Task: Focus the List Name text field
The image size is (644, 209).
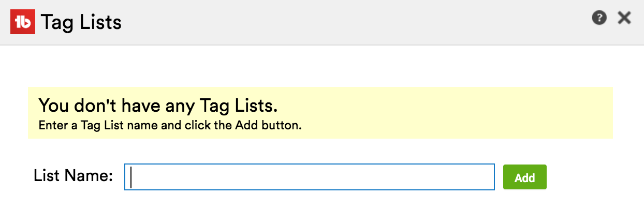Action: pos(310,177)
